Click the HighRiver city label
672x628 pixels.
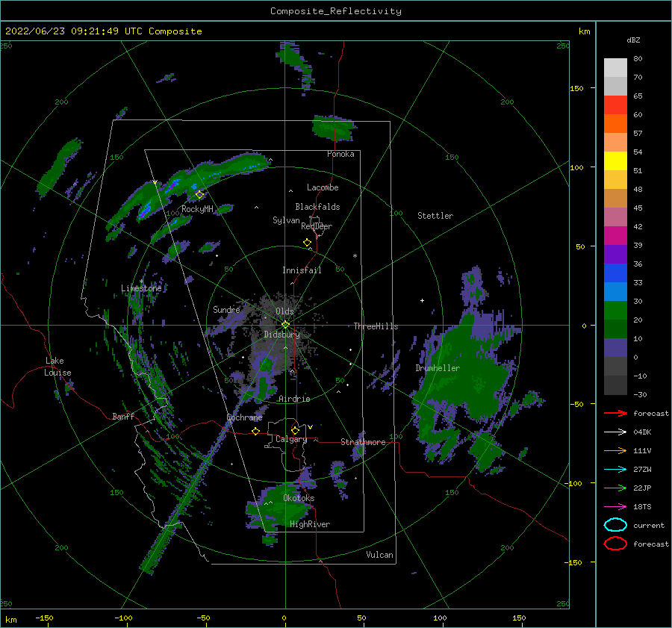[310, 524]
